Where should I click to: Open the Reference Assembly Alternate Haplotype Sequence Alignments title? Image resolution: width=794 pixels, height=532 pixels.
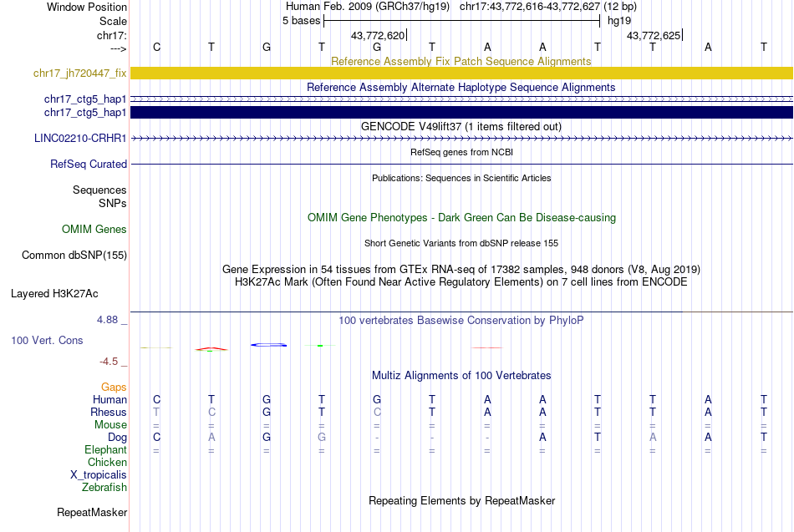[x=461, y=87]
